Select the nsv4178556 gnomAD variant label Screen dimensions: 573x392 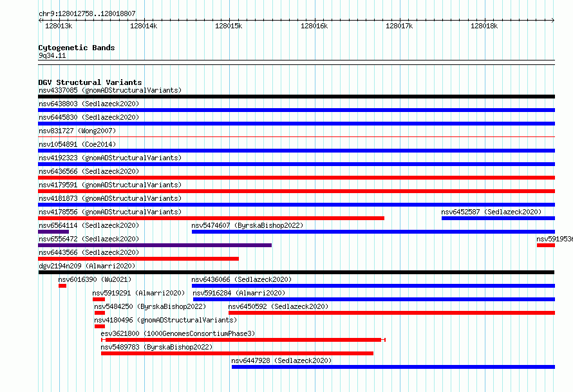pyautogui.click(x=110, y=212)
